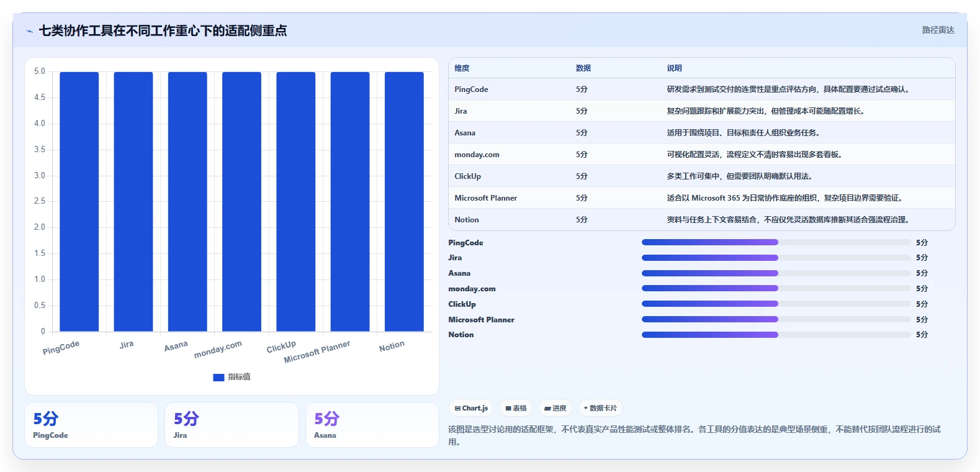Click the Microsoft Planner bar in chart

coord(350,202)
